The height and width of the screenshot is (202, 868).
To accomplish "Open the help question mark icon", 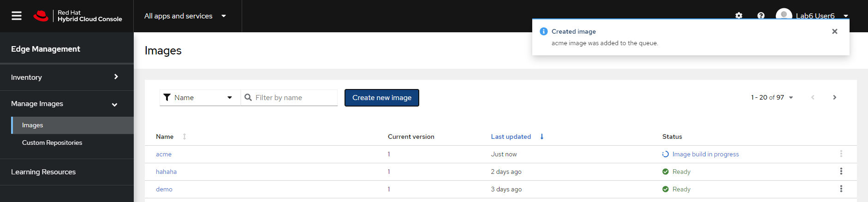I will pos(761,16).
